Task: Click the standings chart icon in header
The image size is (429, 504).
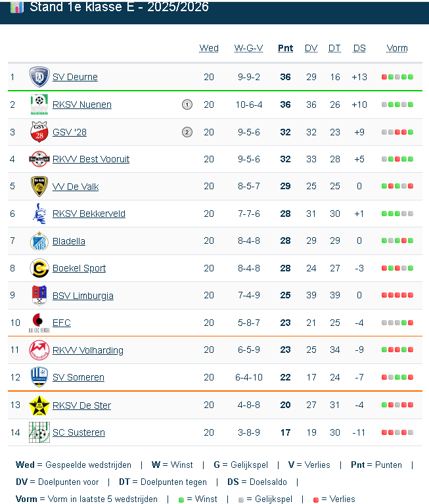Action: (17, 7)
